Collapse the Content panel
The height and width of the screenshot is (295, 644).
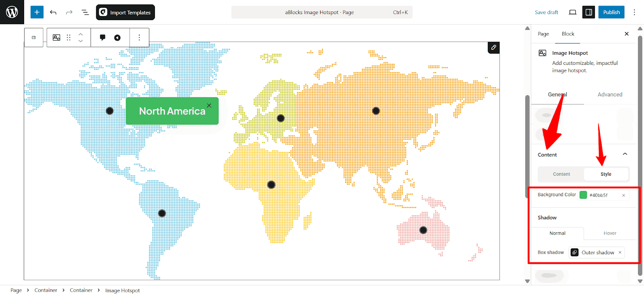[625, 154]
